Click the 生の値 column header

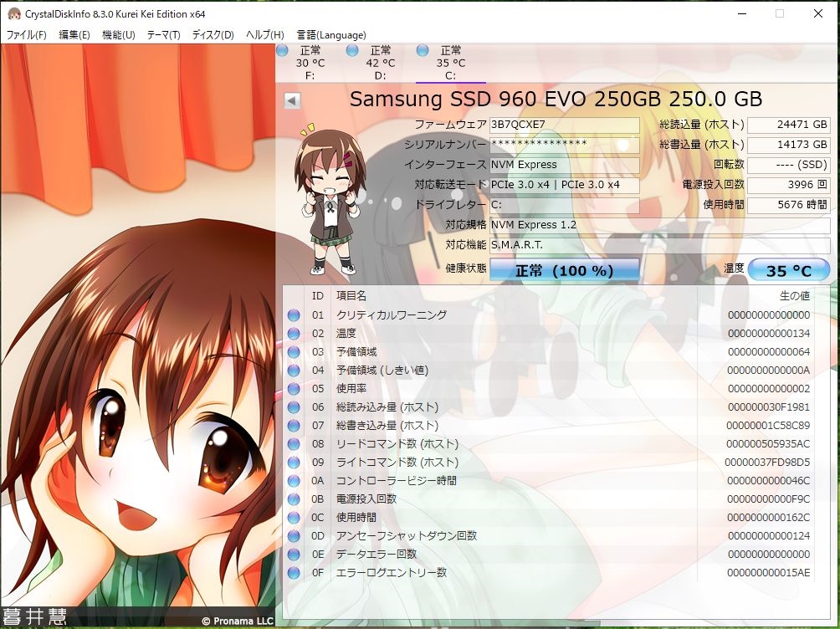(x=795, y=296)
